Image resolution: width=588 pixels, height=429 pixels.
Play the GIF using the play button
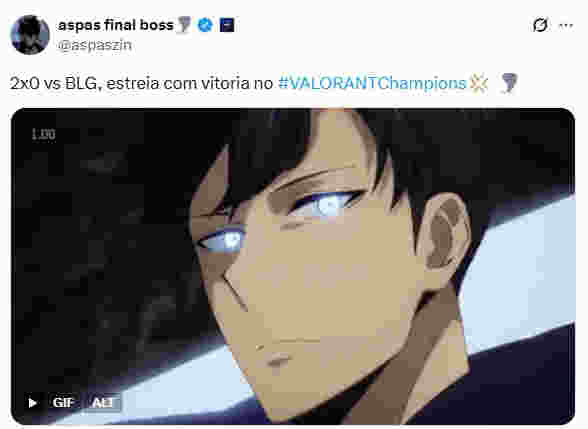[33, 403]
